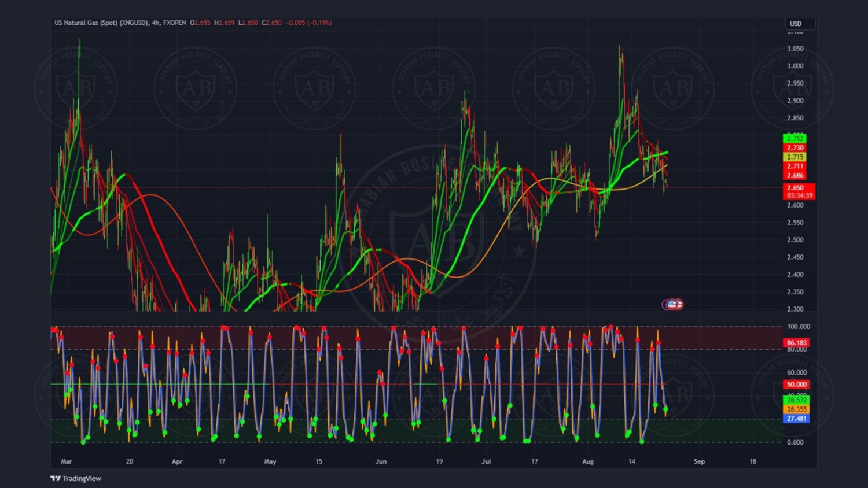This screenshot has width=868, height=488.
Task: Click the bar countdown 03:34:39
Action: 799,195
